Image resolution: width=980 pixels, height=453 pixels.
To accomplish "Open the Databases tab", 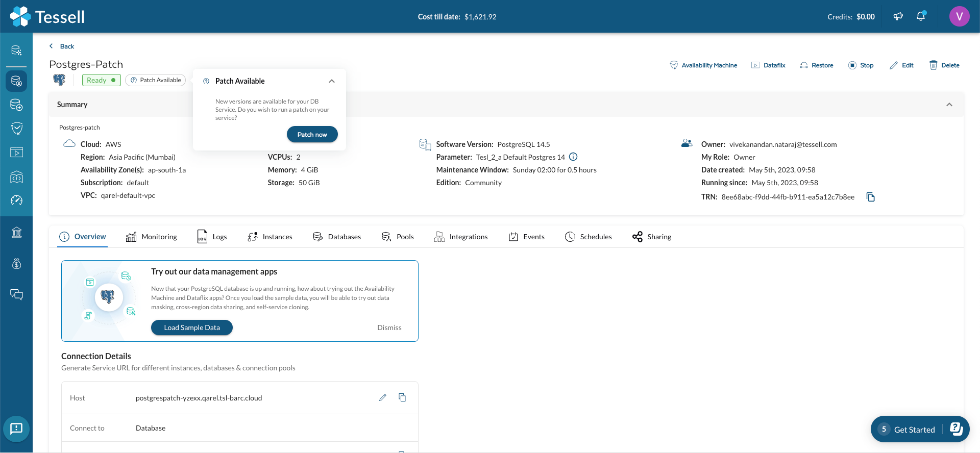I will pos(337,237).
